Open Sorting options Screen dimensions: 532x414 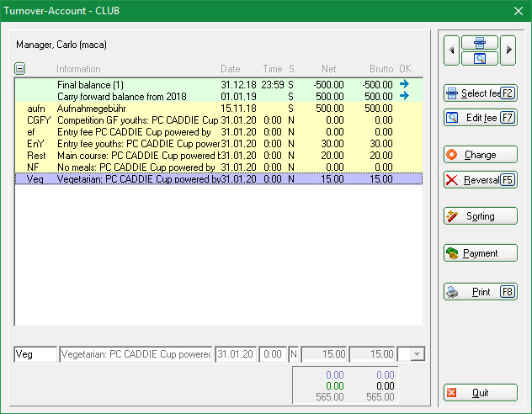(x=481, y=216)
